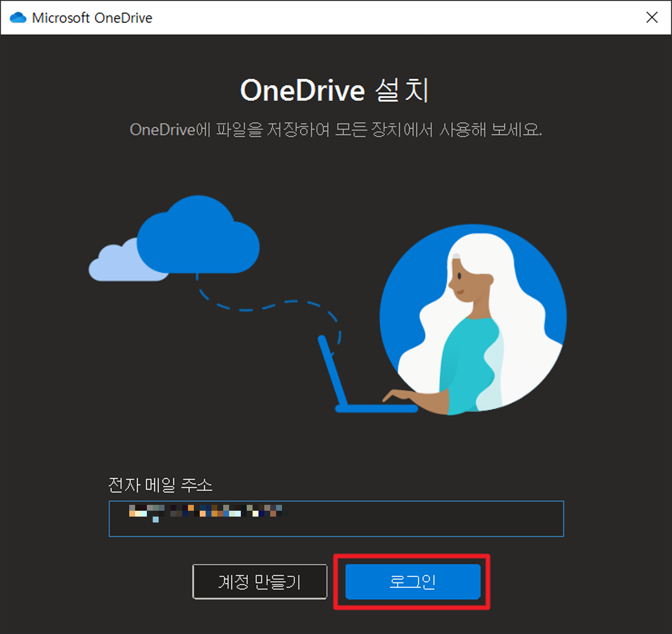
Task: Click the OneDrive 설치 heading text
Action: tap(335, 89)
